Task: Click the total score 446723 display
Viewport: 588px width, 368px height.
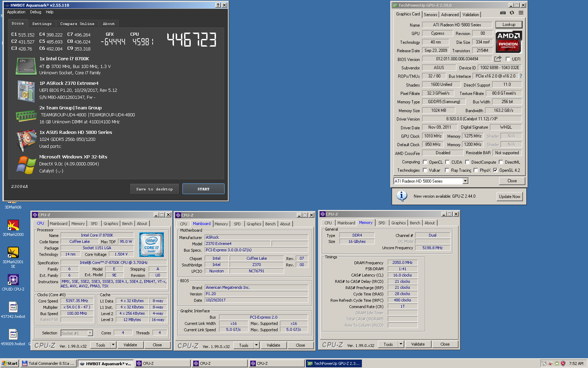Action: coord(191,40)
